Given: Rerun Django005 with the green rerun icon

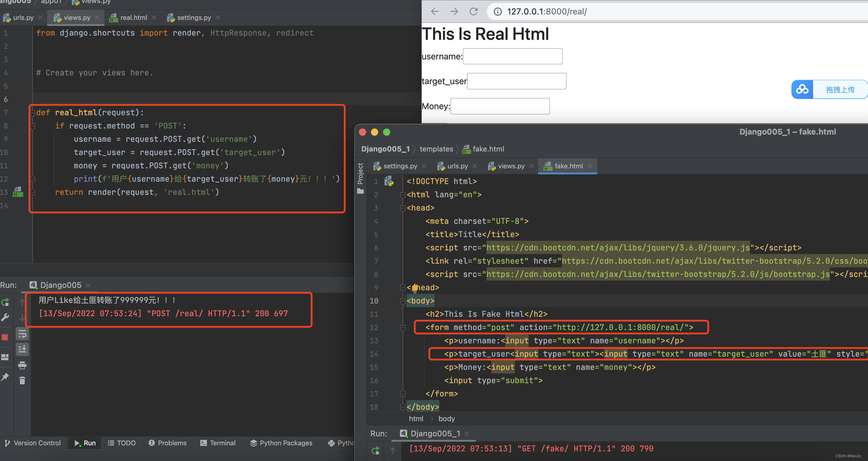Looking at the screenshot, I should 5,302.
